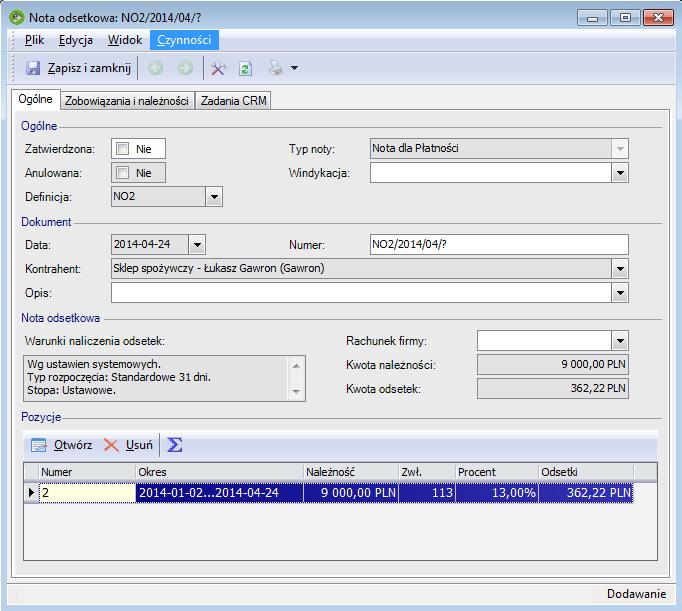Image resolution: width=682 pixels, height=611 pixels.
Task: Expand the Kontrahent dropdown arrow
Action: [620, 269]
